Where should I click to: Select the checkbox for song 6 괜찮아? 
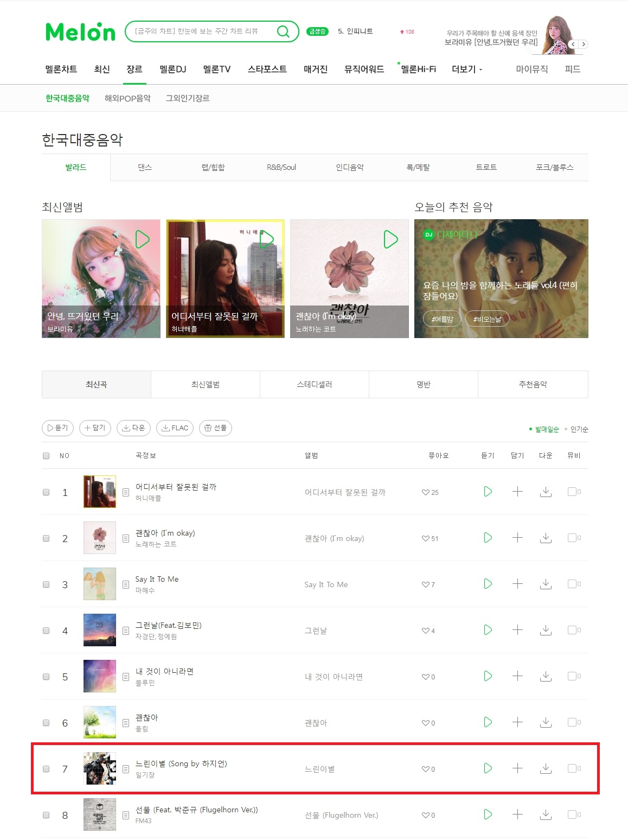click(x=46, y=723)
